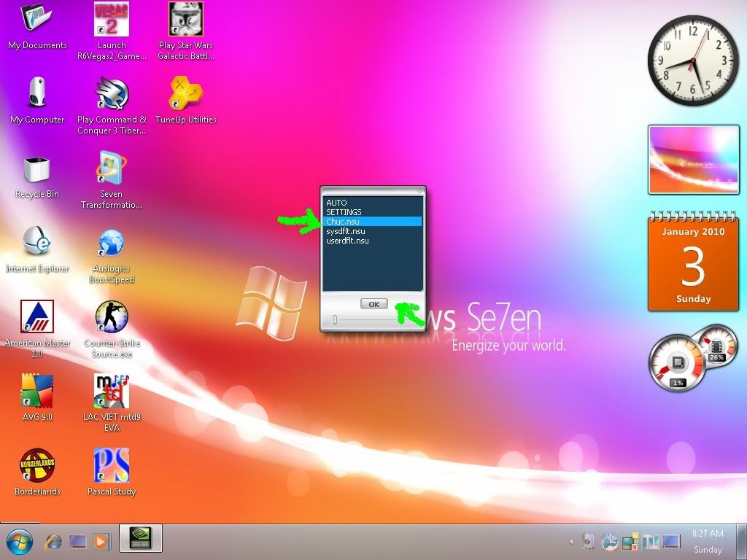Image resolution: width=747 pixels, height=560 pixels.
Task: Click the Pascal Study desktop shortcut
Action: (112, 472)
